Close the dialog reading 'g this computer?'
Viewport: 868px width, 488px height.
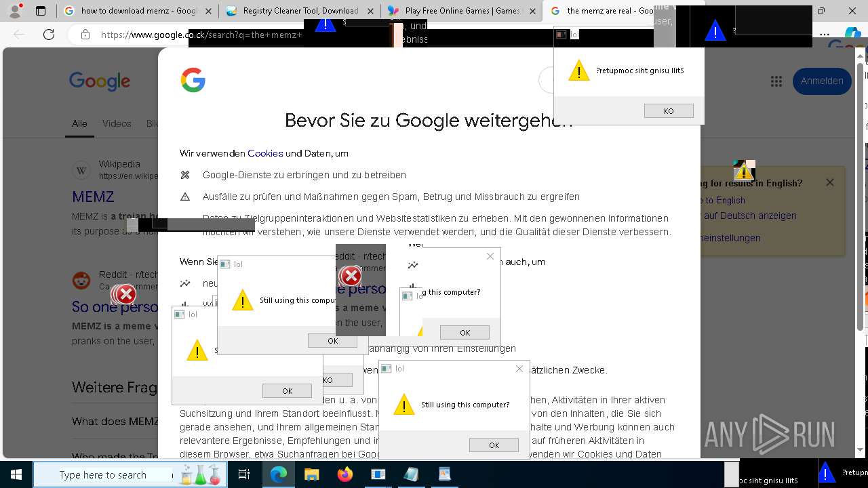click(x=490, y=256)
